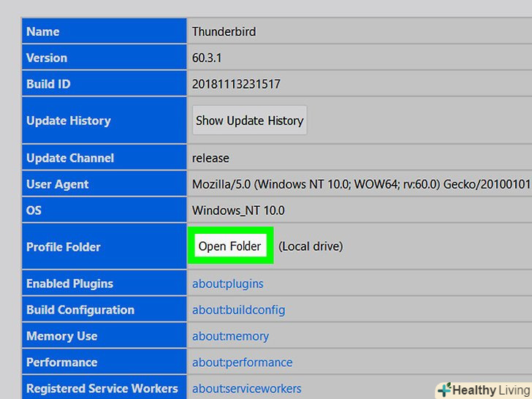
Task: Click the Show Update History button
Action: [250, 120]
